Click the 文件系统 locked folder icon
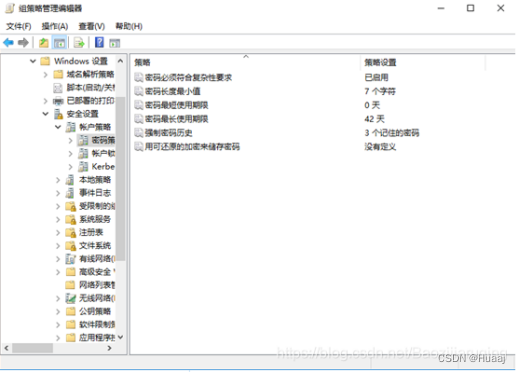The height and width of the screenshot is (373, 520). pyautogui.click(x=71, y=246)
